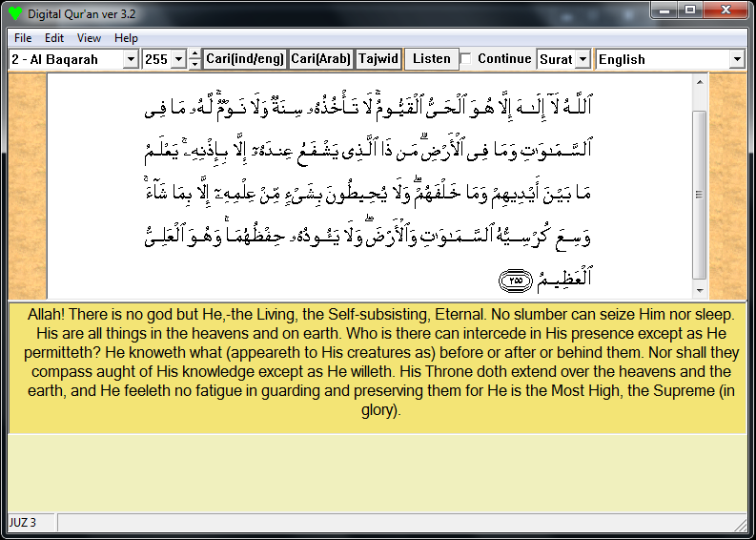The width and height of the screenshot is (756, 540).
Task: Open the Help menu
Action: pyautogui.click(x=126, y=38)
